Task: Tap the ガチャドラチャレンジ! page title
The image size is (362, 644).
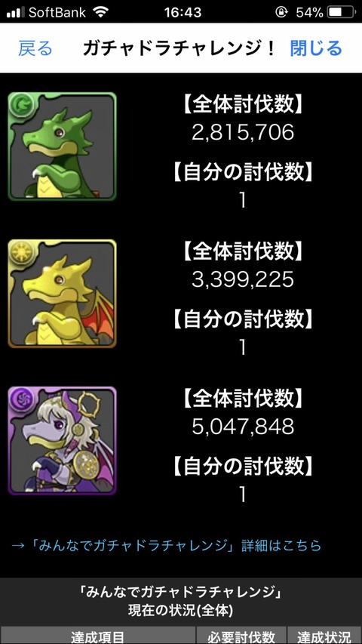Action: pyautogui.click(x=179, y=48)
